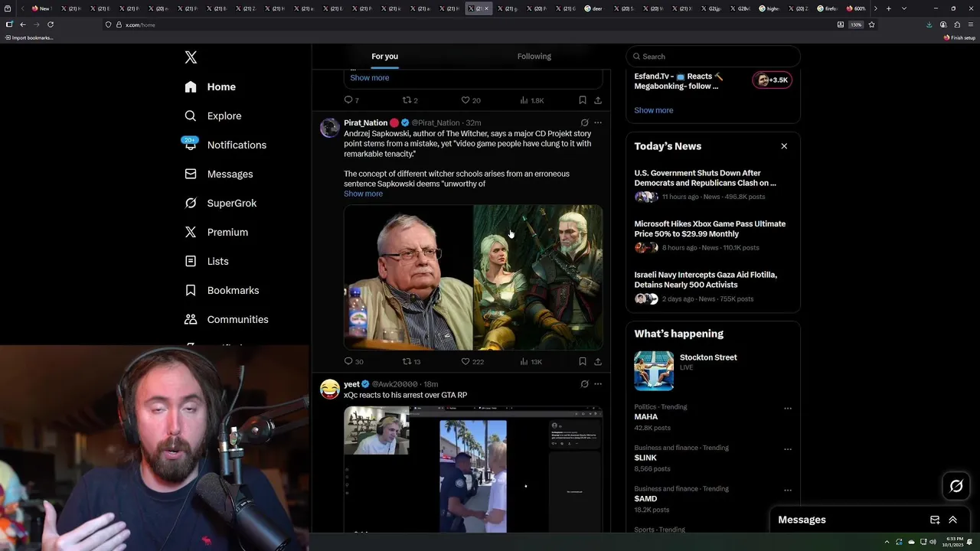Open the Sapkowski Witcher image
The height and width of the screenshot is (551, 980).
pos(473,277)
